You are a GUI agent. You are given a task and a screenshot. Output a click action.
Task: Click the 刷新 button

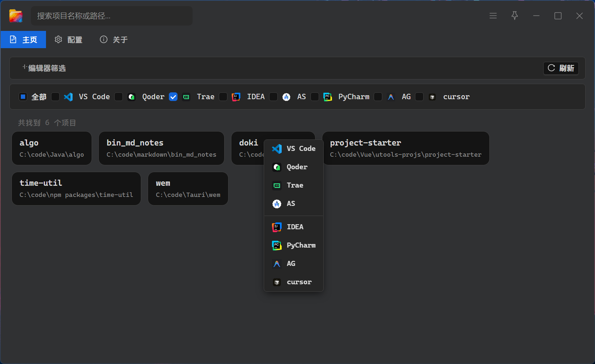(x=561, y=68)
